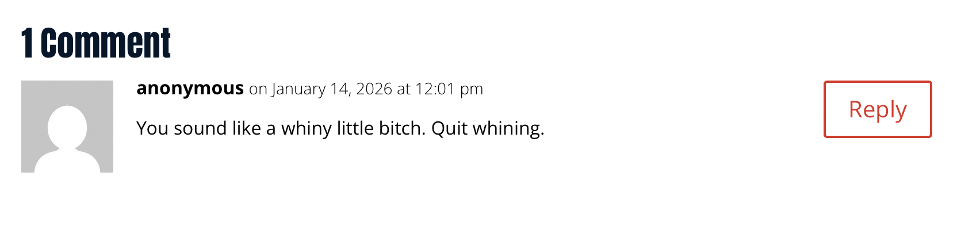Click the "1 Comment" heading

[x=96, y=43]
